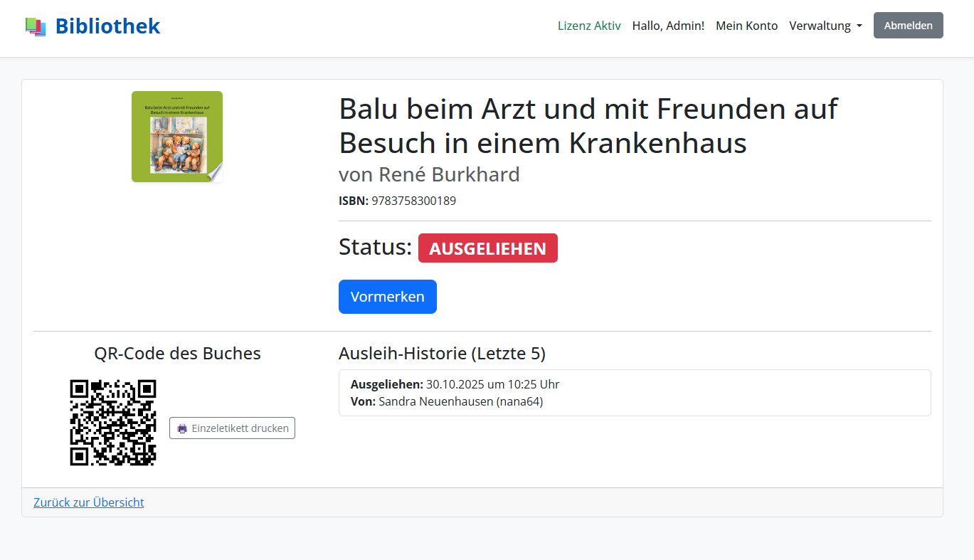Click the Bibliothek site title

coord(107,26)
